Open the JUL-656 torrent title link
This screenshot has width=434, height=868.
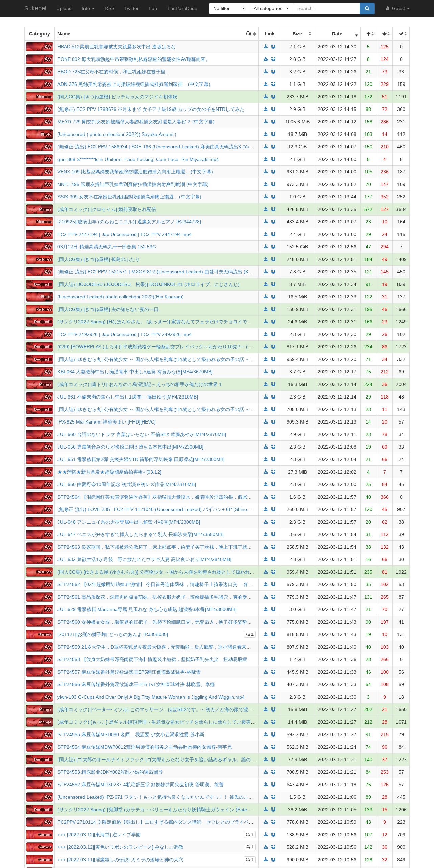(130, 447)
